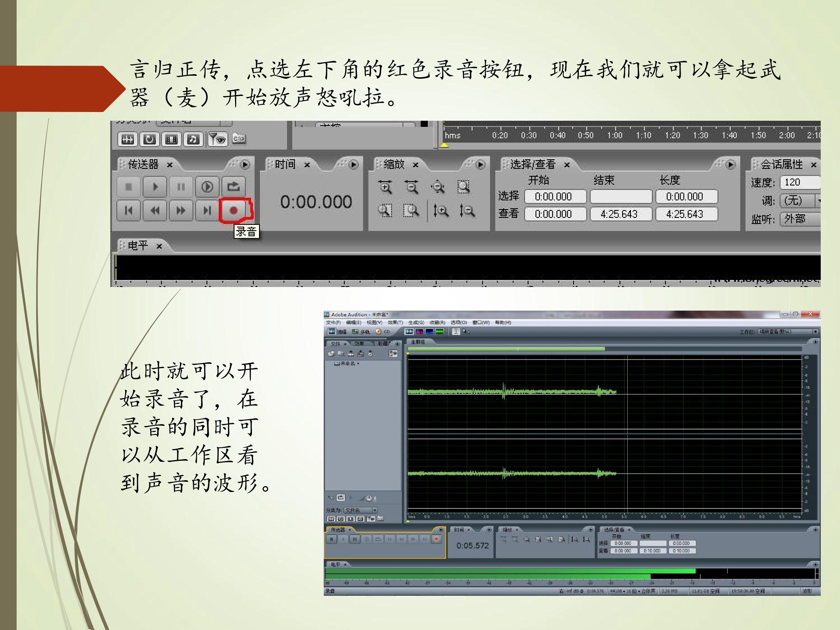Viewport: 840px width, 630px height.
Task: Click Pause in the upper transport panel
Action: (181, 187)
